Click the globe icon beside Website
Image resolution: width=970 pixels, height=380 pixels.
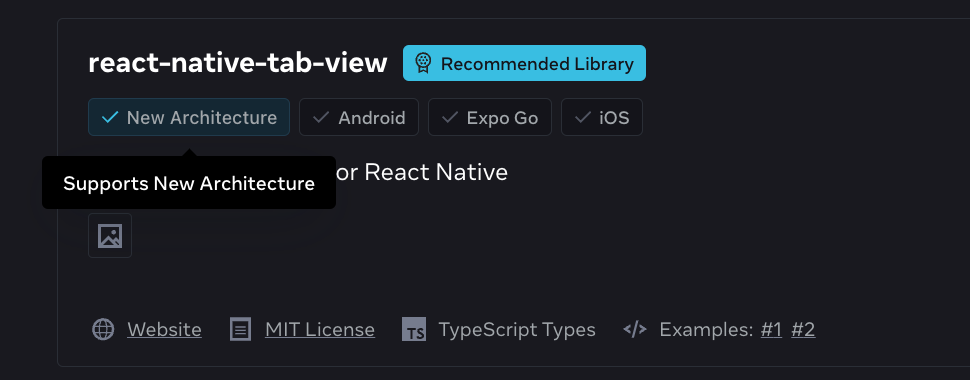103,329
